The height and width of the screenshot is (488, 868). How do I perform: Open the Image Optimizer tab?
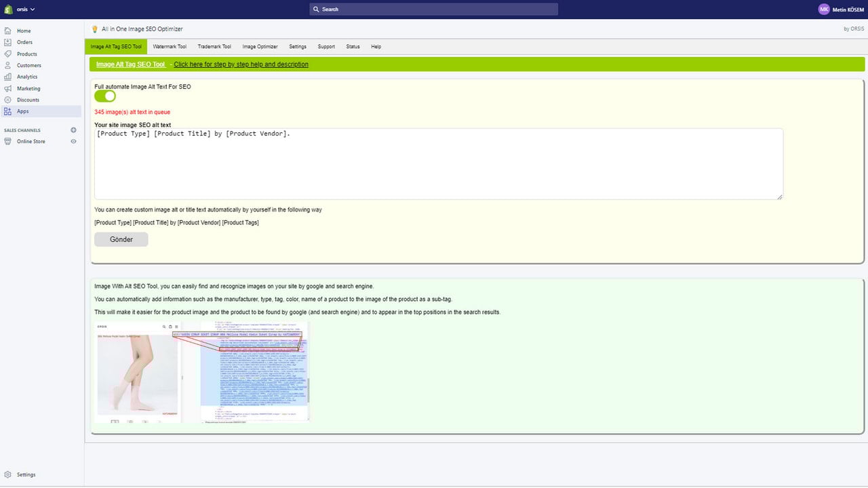[x=260, y=47]
